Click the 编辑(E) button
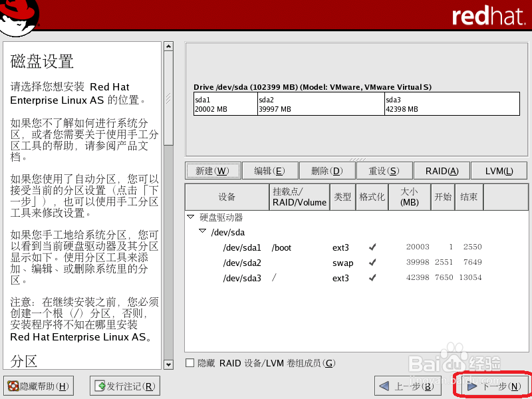 (270, 171)
